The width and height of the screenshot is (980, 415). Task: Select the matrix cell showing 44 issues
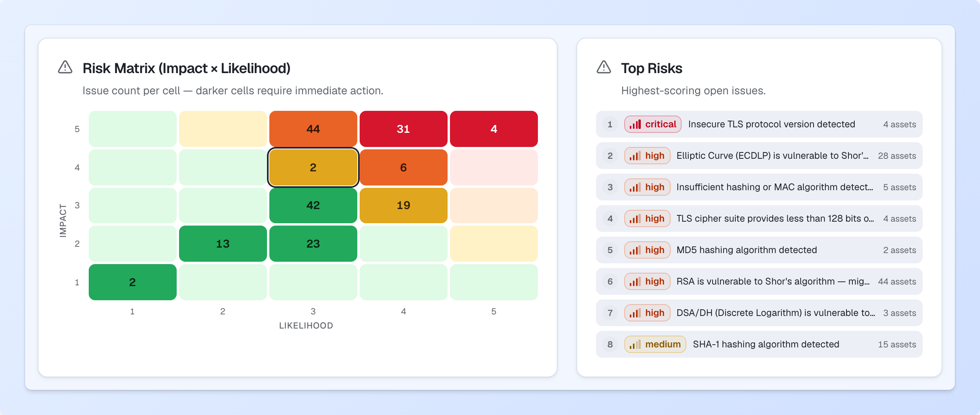313,129
